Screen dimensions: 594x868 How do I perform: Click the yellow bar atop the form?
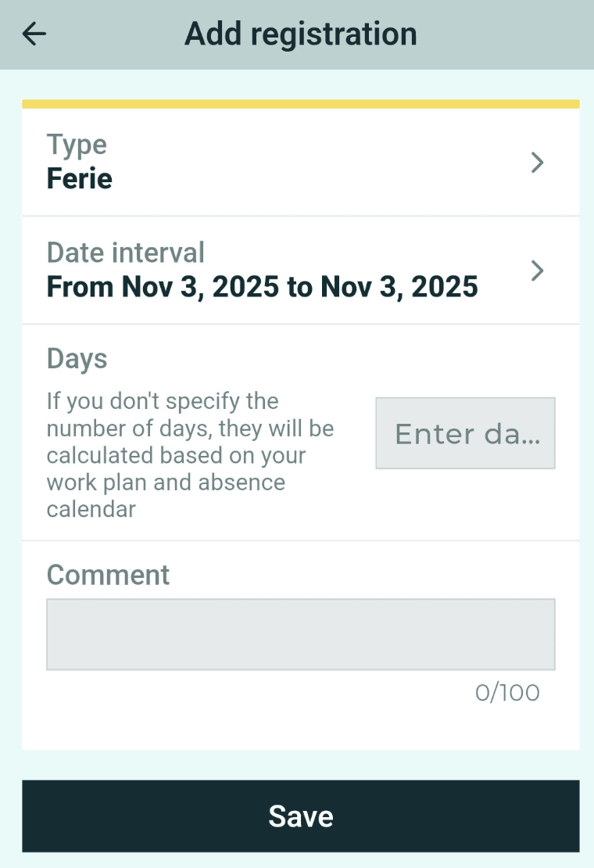(301, 104)
